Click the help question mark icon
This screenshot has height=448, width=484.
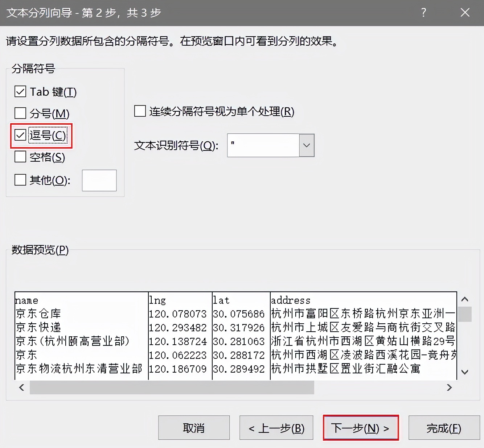[423, 13]
